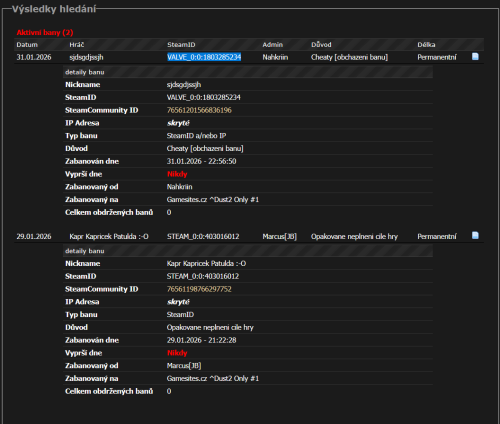Click the Hráč column header
This screenshot has width=500, height=424.
[x=77, y=45]
